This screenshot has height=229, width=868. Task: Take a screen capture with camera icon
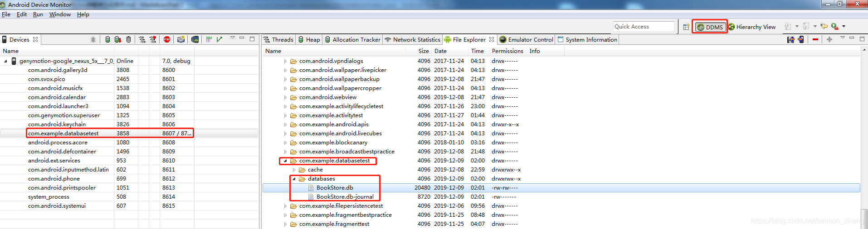point(181,39)
